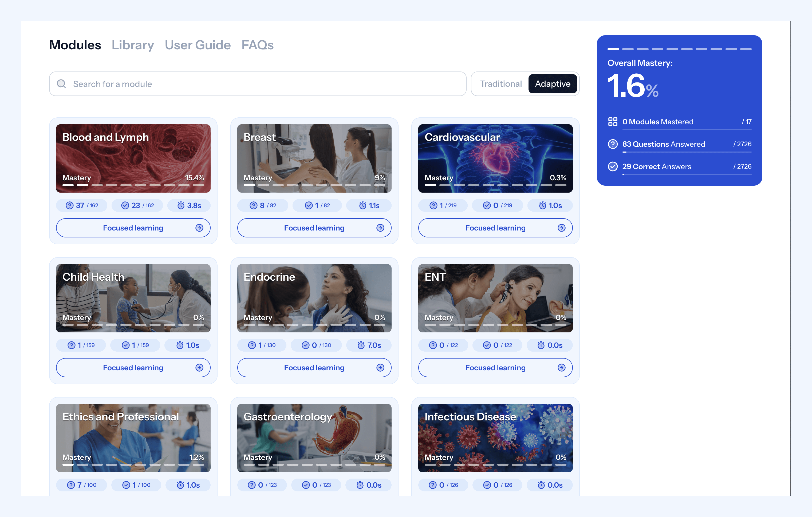Click the Questions Answered progress bar
Image resolution: width=812 pixels, height=517 pixels.
(687, 152)
